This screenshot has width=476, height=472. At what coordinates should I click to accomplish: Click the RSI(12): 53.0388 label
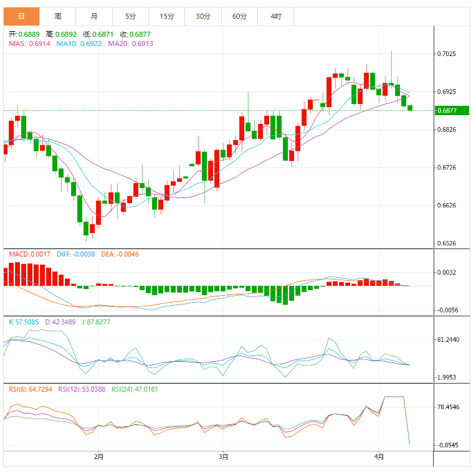pos(82,389)
